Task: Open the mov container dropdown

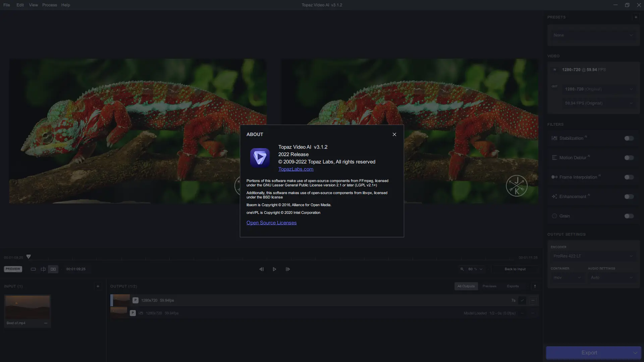Action: 567,278
